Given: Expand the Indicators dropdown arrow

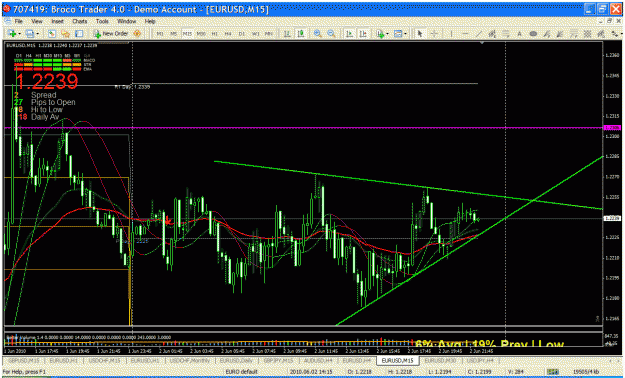Looking at the screenshot, I should (387, 34).
